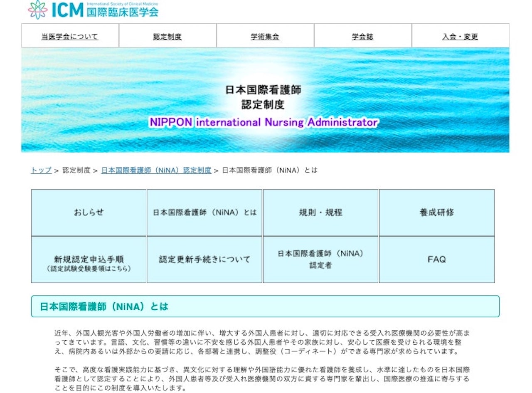Open the おしらせ tile
The image size is (532, 393).
coord(89,213)
